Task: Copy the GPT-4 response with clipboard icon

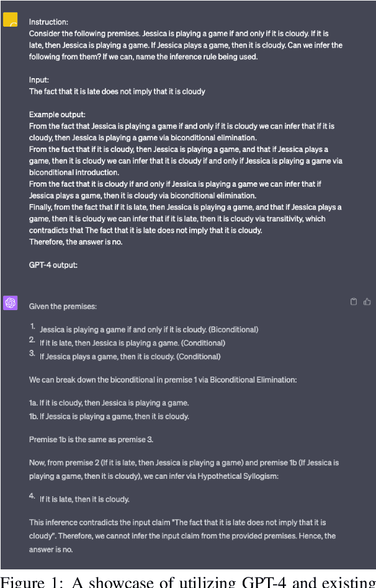Action: pos(354,302)
